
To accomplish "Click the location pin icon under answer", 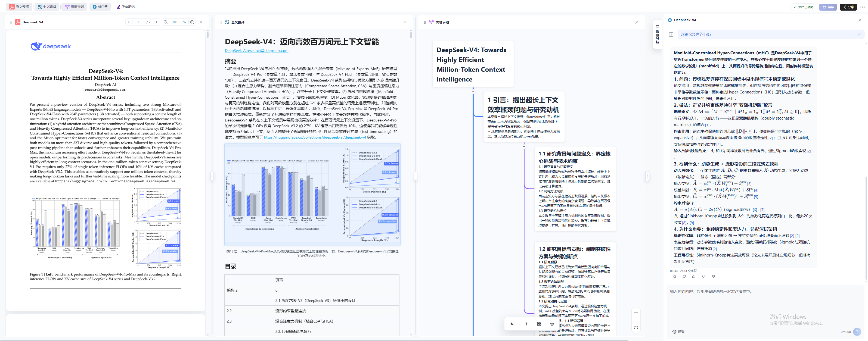I will 713,276.
